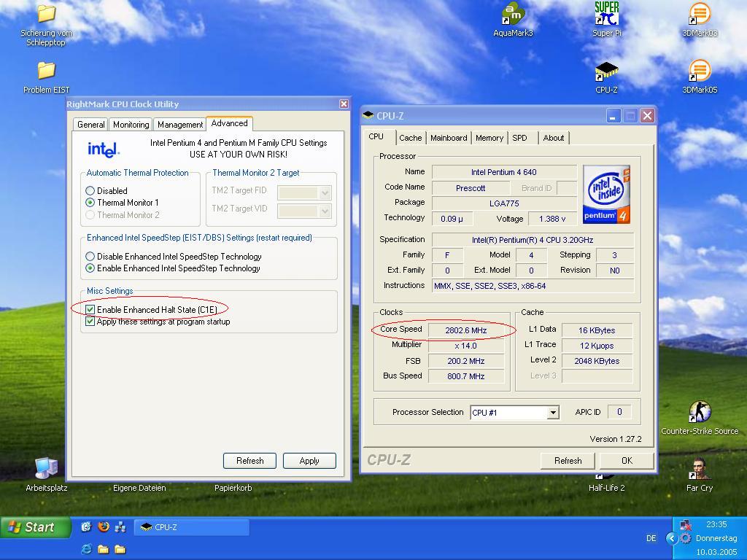Click the taskbar clock showing 23:35
747x560 pixels.
coord(716,524)
